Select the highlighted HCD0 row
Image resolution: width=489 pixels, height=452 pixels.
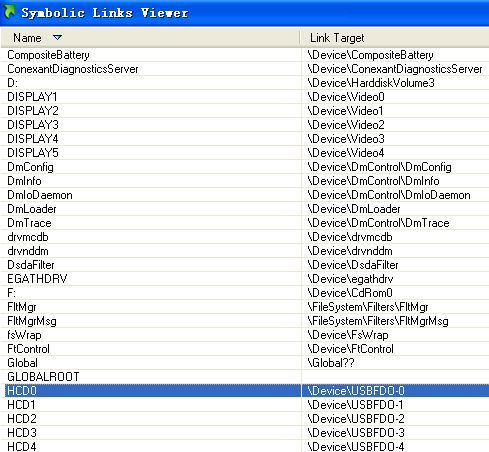(x=247, y=391)
